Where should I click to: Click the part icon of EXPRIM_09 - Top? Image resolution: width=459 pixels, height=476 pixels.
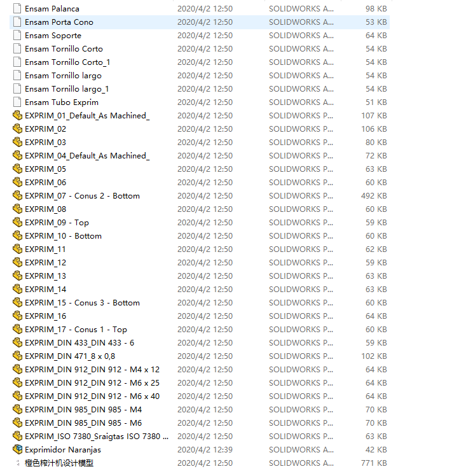point(17,222)
